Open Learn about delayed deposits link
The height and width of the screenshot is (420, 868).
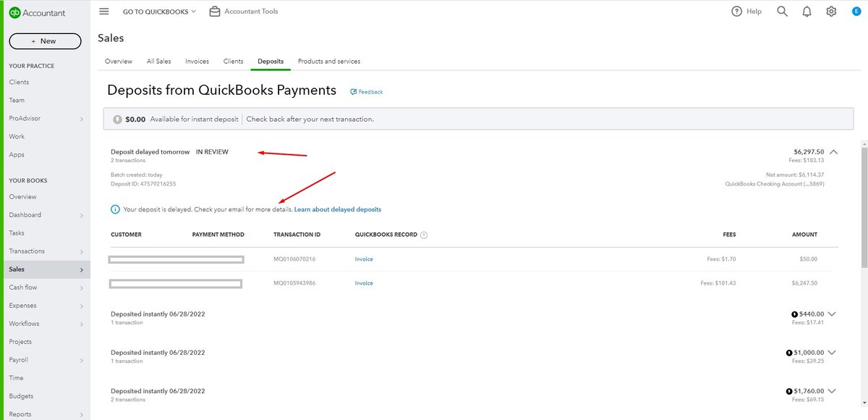click(x=338, y=209)
